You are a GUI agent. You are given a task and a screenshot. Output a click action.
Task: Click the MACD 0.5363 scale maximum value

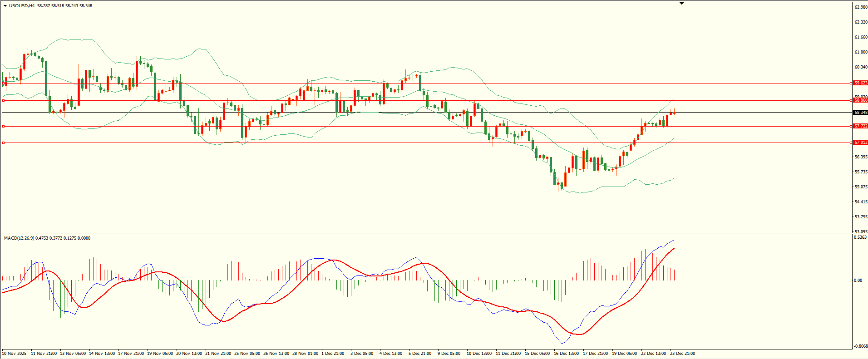click(x=860, y=237)
